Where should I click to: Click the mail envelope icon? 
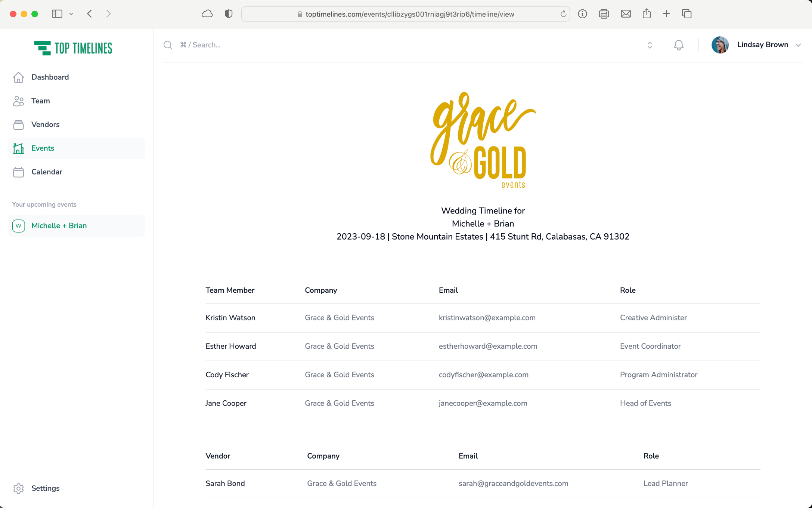coord(626,14)
